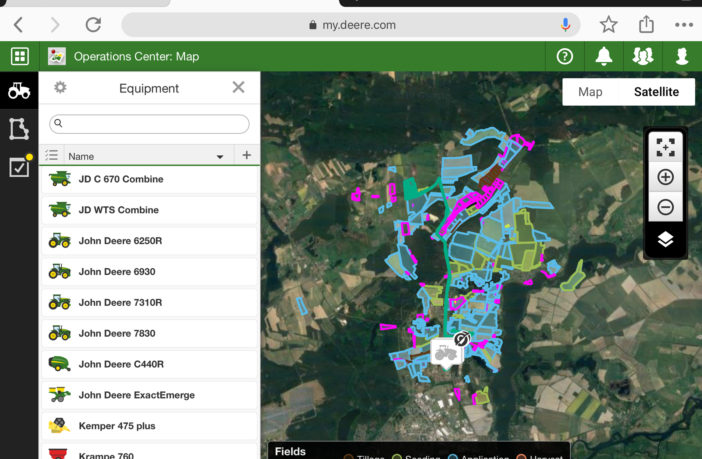
Task: Fit map to extent icon
Action: coord(665,147)
